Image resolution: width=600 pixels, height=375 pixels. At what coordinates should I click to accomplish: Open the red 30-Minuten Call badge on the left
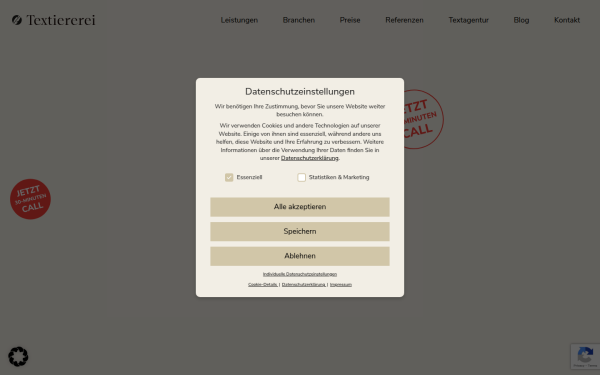pos(30,199)
